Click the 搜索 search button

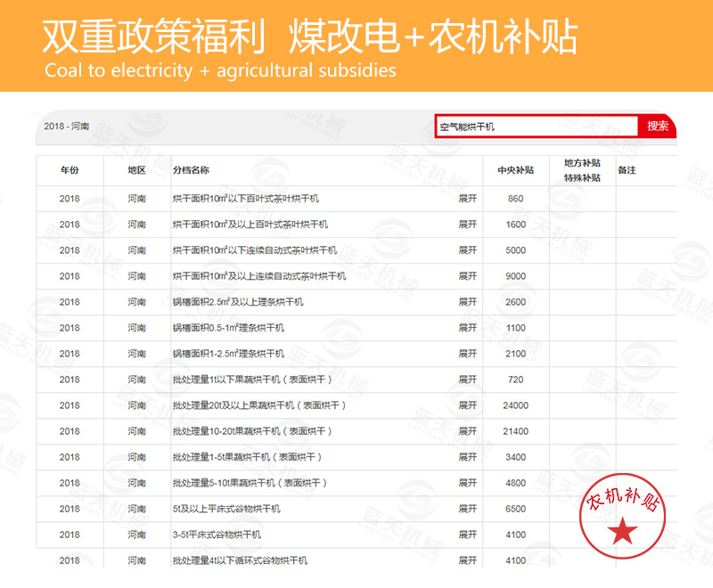click(x=658, y=127)
